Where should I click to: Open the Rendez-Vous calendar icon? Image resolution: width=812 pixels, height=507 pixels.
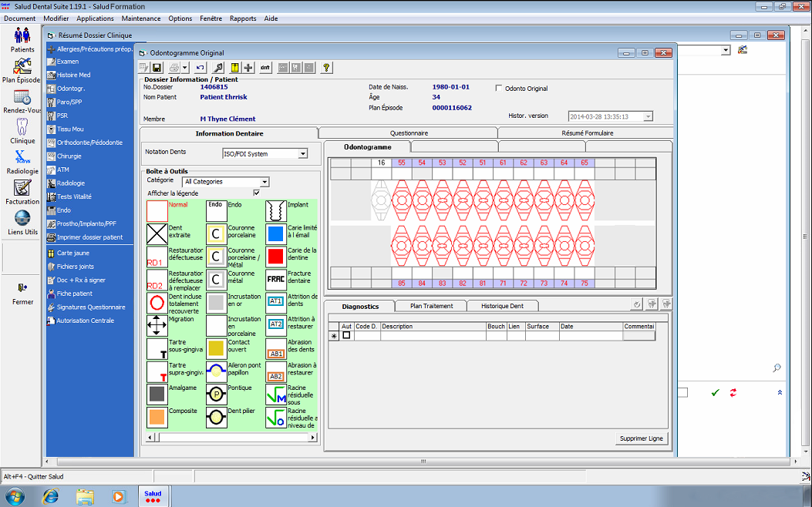22,101
